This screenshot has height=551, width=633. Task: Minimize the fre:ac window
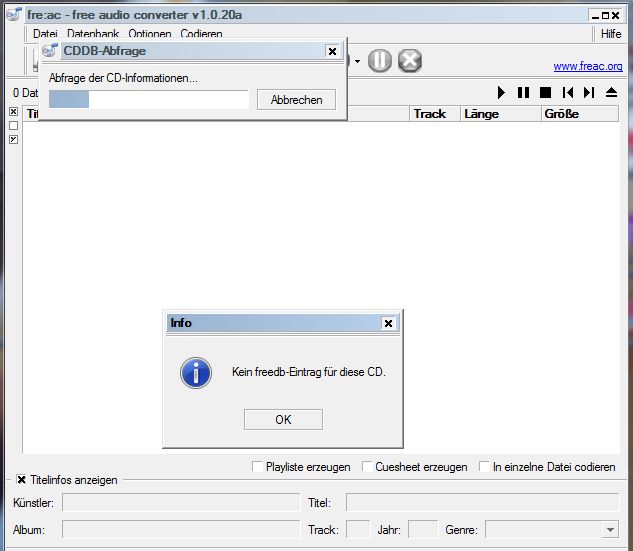click(x=595, y=16)
